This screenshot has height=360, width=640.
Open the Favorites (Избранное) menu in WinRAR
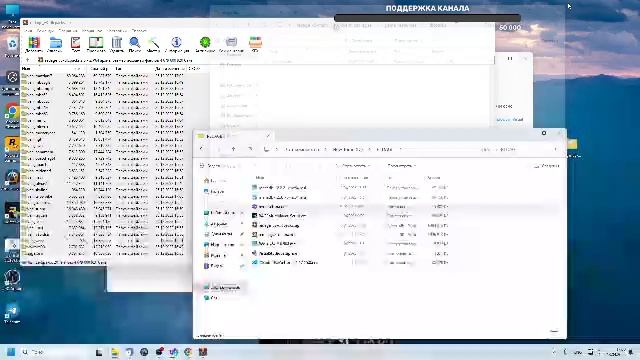(92, 31)
